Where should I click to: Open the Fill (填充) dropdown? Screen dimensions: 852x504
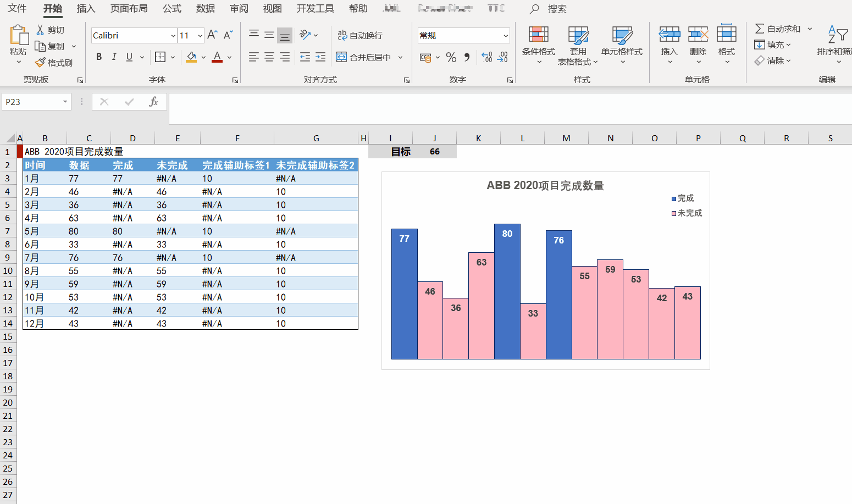(772, 45)
